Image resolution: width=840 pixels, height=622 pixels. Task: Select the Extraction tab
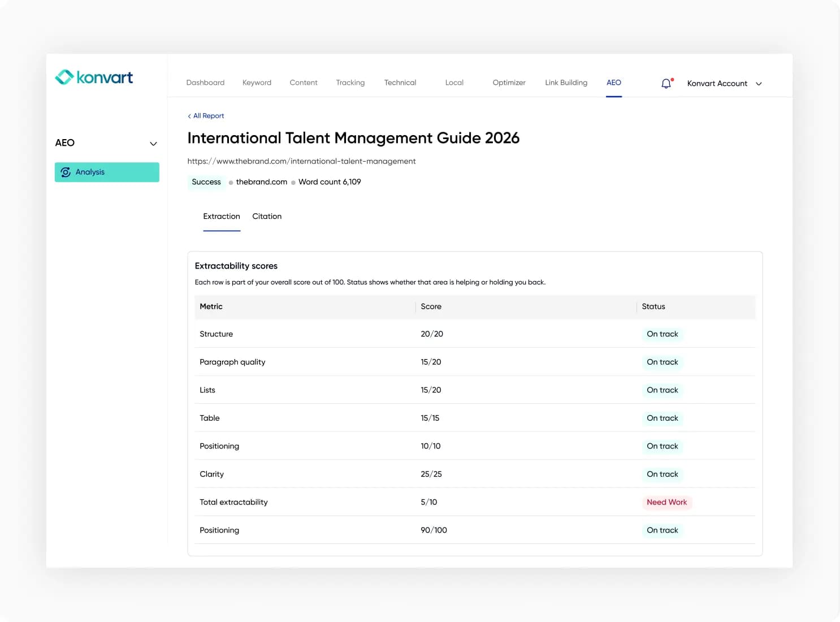pos(222,217)
